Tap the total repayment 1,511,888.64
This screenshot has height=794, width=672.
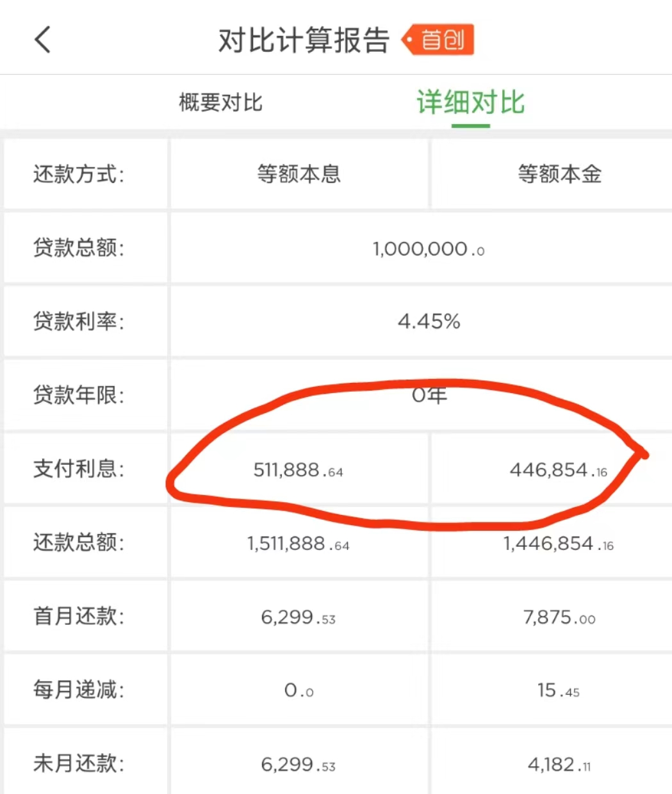click(299, 544)
